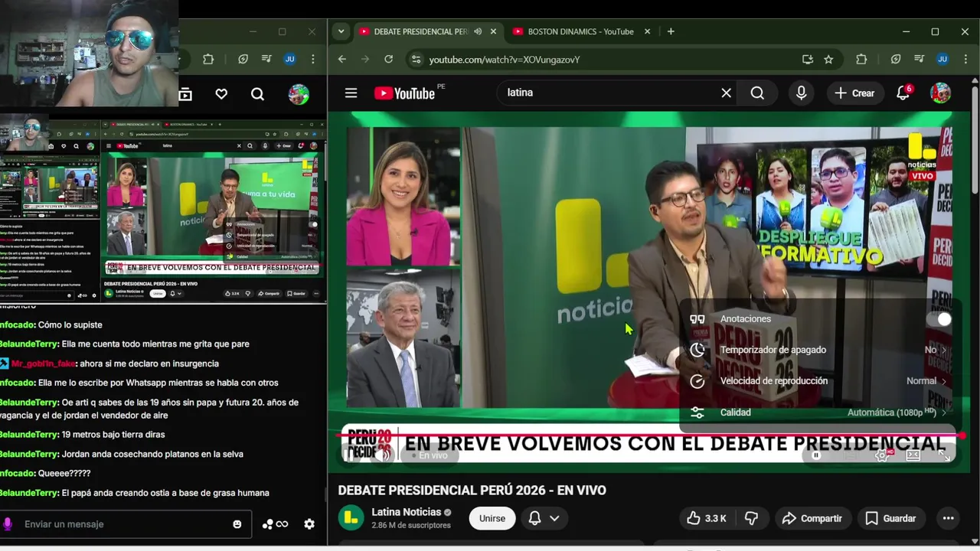The image size is (980, 551).
Task: Install app icon in the address bar
Action: 807,59
